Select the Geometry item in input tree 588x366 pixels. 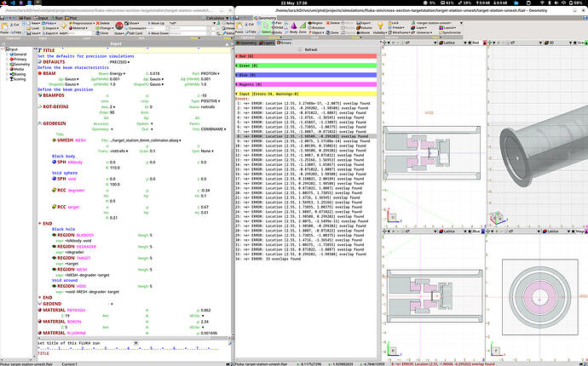point(21,64)
